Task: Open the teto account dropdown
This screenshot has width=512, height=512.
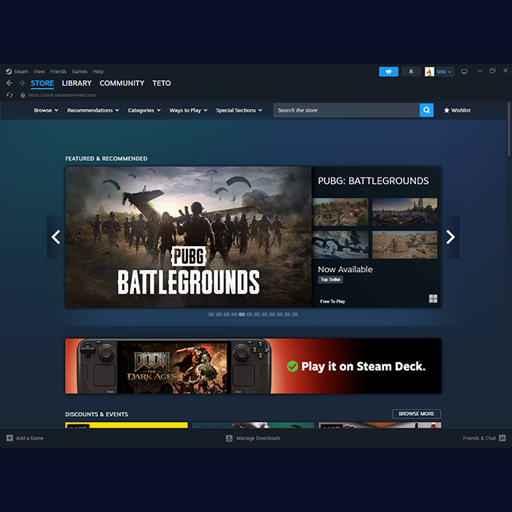Action: (444, 72)
